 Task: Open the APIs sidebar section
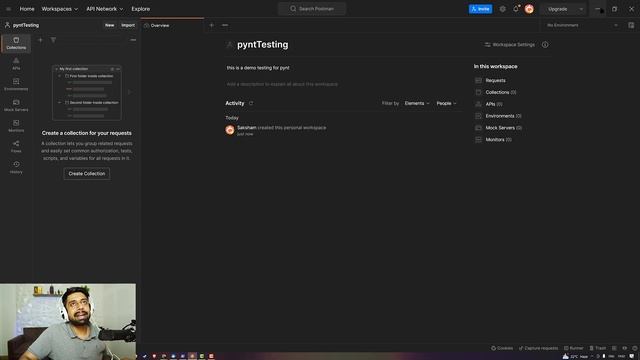[x=16, y=64]
